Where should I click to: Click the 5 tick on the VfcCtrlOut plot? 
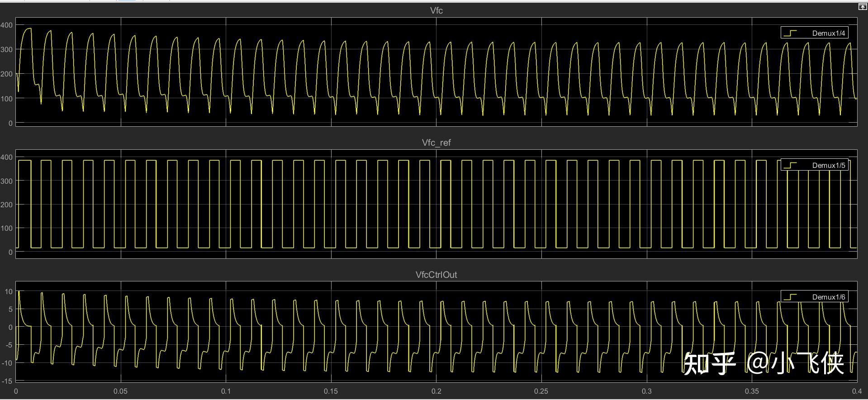(10, 310)
